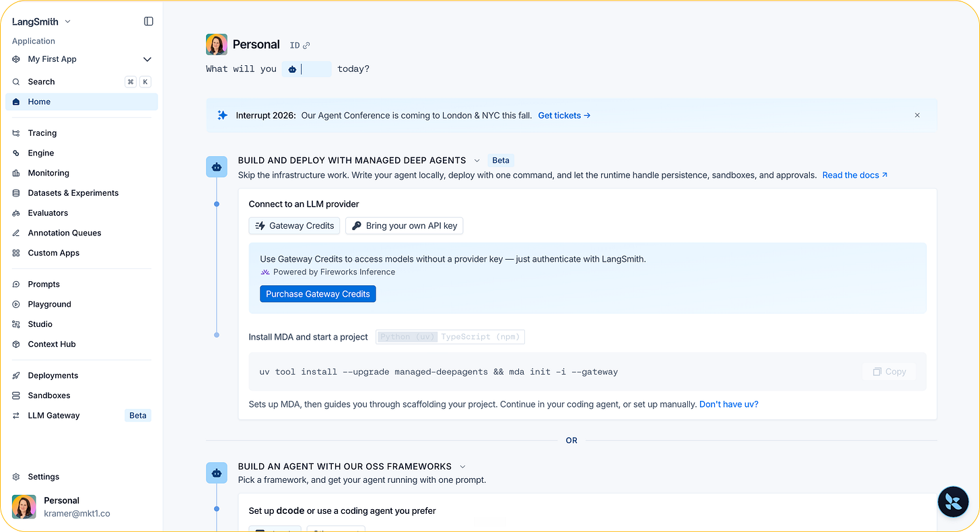980x532 pixels.
Task: Click the Search magnifier icon
Action: pos(16,81)
